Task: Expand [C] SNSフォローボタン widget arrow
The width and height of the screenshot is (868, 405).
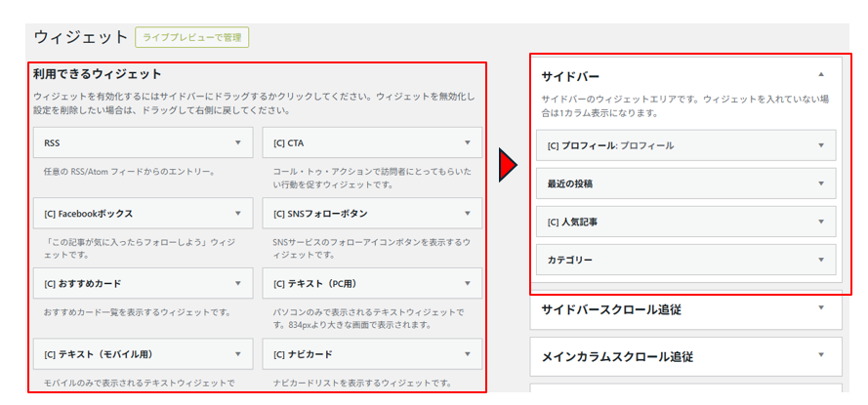Action: pyautogui.click(x=468, y=213)
